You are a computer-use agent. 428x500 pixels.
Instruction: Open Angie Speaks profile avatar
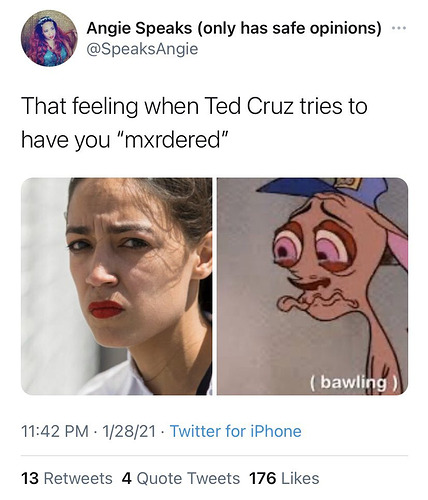(49, 38)
